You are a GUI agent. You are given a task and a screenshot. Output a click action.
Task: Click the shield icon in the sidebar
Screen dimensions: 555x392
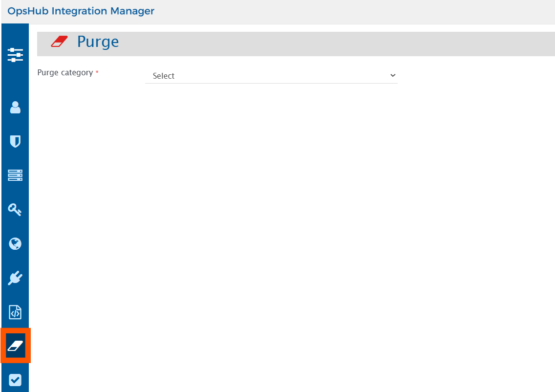pyautogui.click(x=15, y=142)
